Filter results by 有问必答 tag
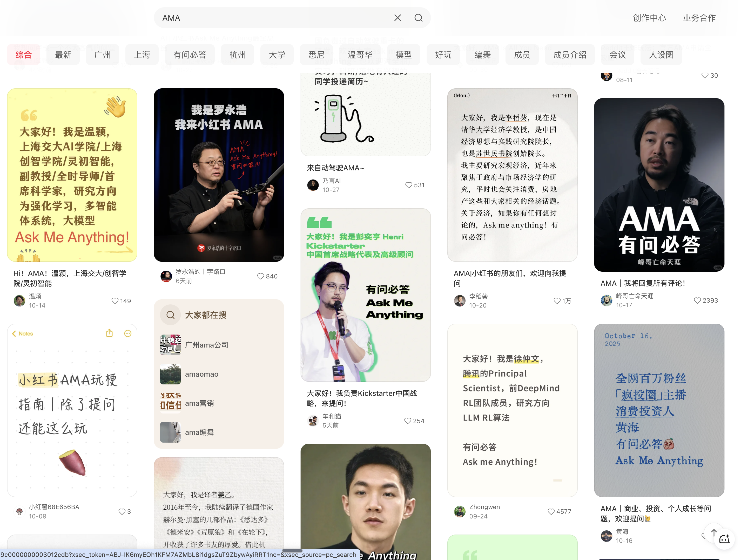Image resolution: width=741 pixels, height=560 pixels. (190, 55)
